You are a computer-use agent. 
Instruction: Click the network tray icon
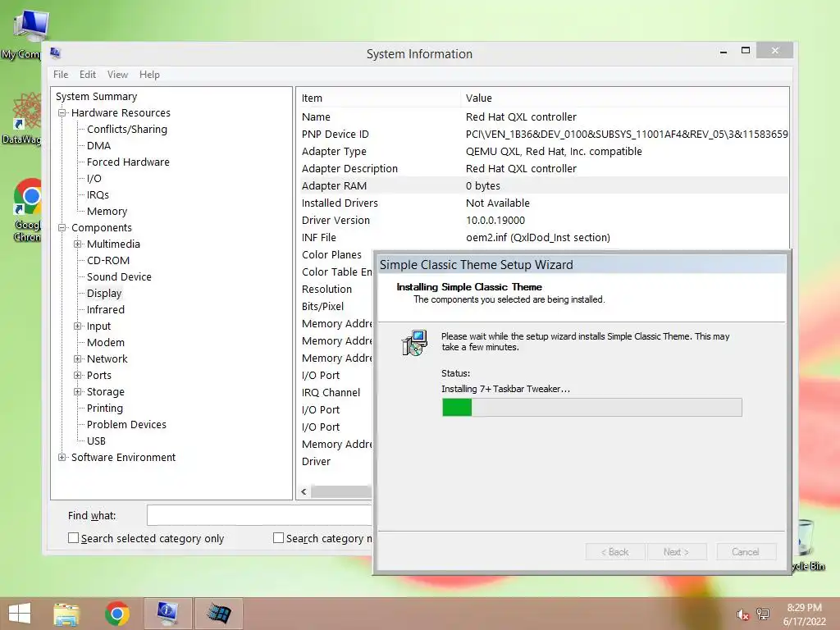(x=762, y=614)
